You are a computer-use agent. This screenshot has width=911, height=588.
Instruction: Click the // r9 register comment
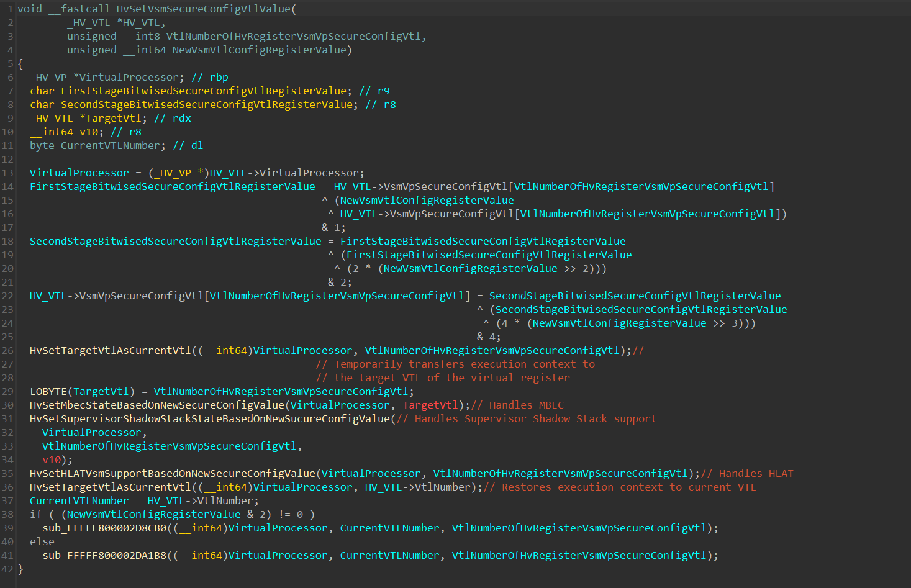[x=374, y=91]
